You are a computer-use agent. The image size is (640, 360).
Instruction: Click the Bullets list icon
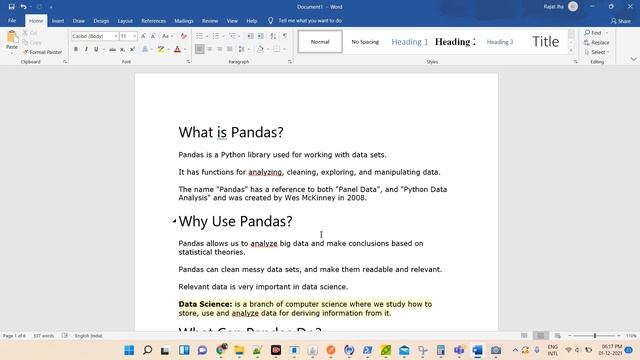(x=199, y=36)
